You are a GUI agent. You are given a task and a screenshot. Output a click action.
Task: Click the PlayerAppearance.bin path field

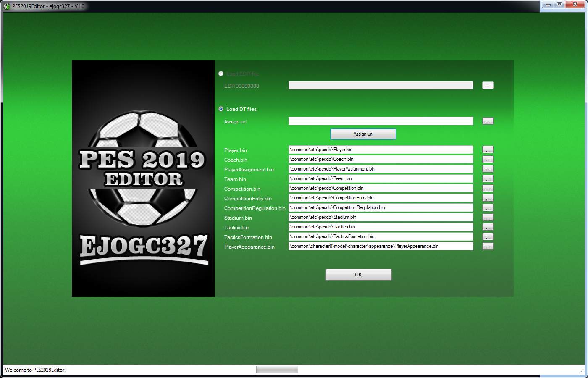click(x=381, y=246)
